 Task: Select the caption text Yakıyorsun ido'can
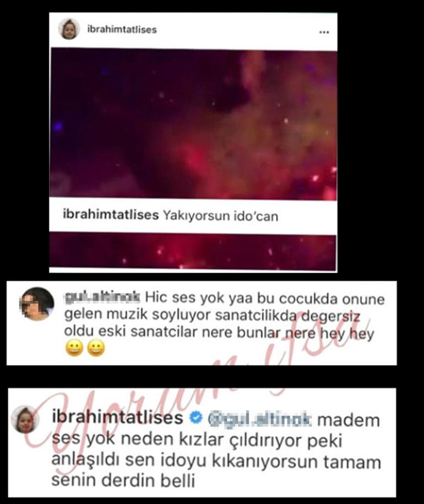pos(220,216)
